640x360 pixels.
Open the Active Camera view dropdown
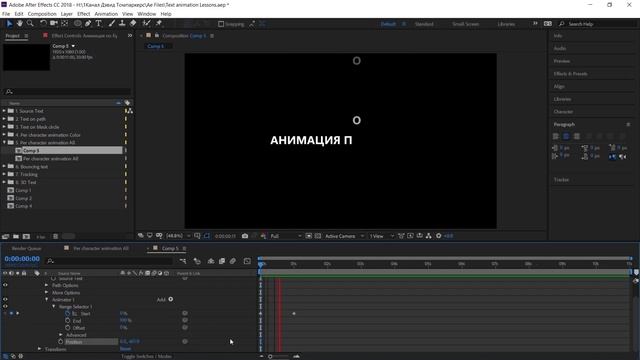(344, 236)
